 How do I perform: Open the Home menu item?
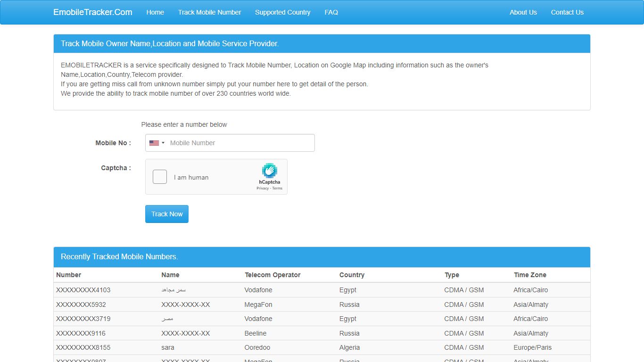coord(155,12)
